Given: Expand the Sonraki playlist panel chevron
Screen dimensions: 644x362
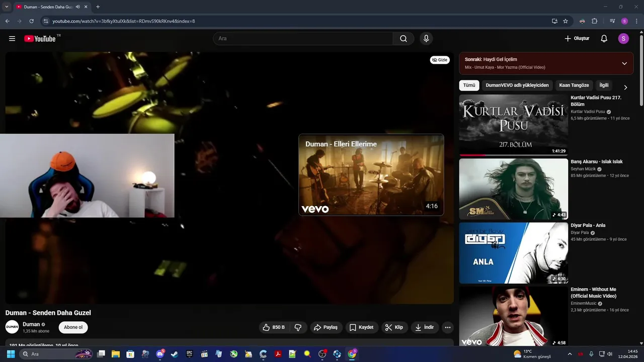Looking at the screenshot, I should 624,63.
